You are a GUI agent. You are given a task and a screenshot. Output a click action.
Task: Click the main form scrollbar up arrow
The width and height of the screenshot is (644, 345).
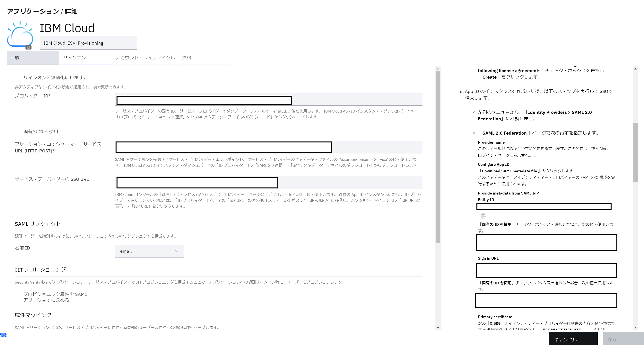tap(438, 69)
